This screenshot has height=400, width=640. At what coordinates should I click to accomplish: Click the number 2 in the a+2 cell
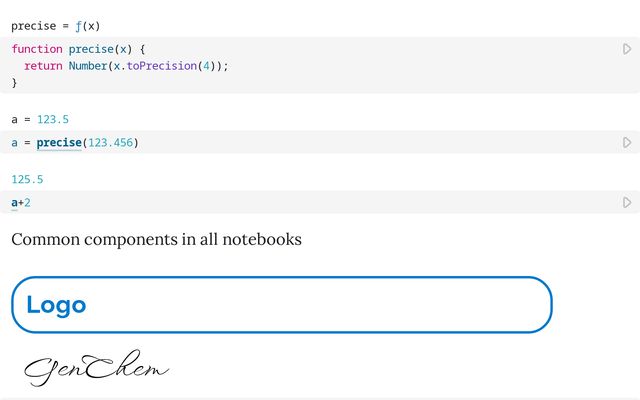[x=28, y=203]
